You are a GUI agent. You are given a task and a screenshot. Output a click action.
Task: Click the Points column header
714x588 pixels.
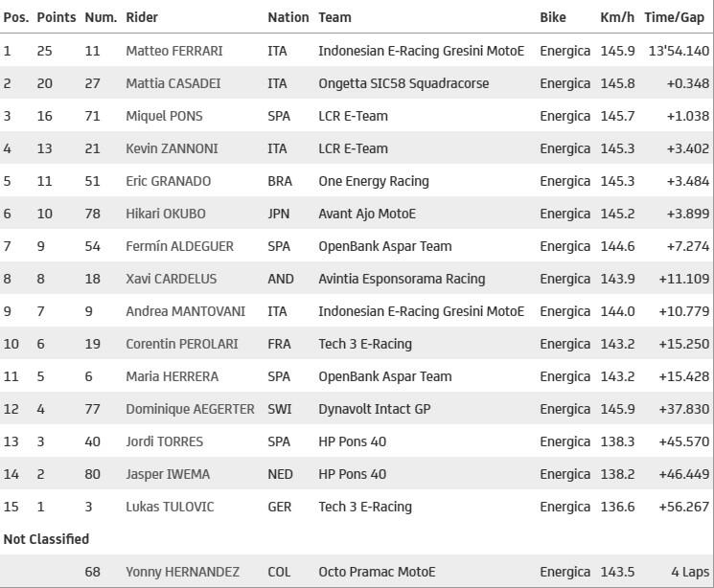pyautogui.click(x=57, y=17)
